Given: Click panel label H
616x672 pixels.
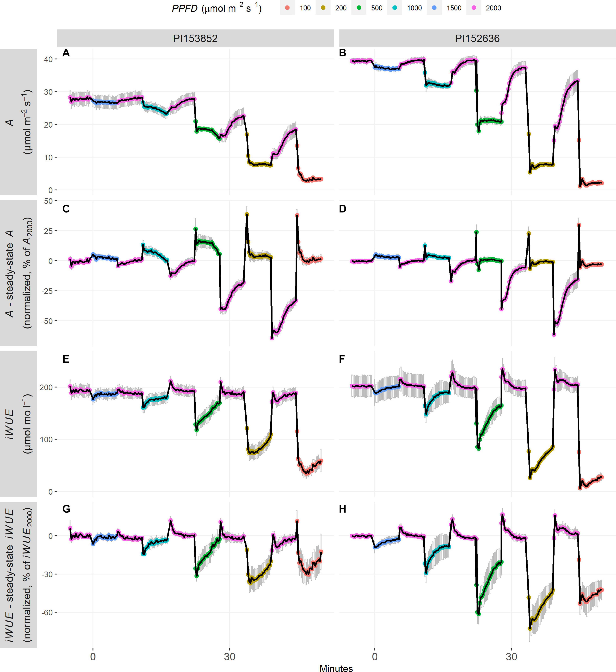Looking at the screenshot, I should tap(342, 509).
